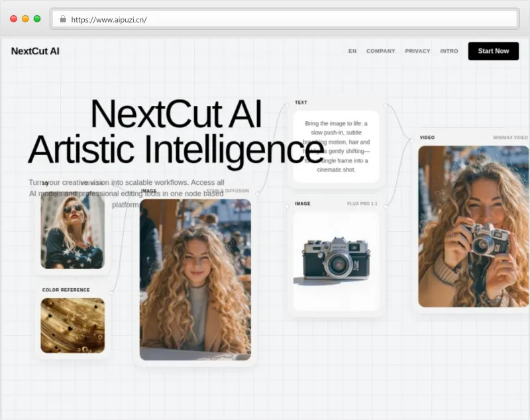The image size is (530, 420).
Task: Click the STABLE DIFFUSION model tag
Action: 227,190
